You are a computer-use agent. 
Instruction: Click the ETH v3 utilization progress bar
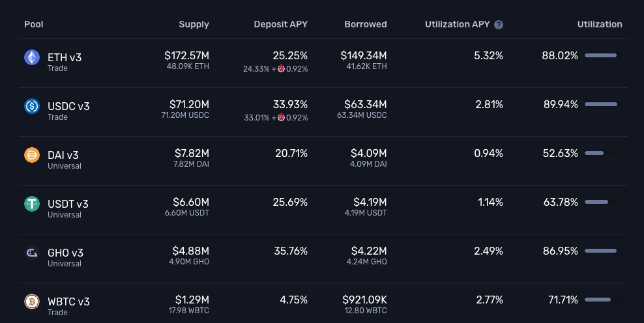pos(602,56)
